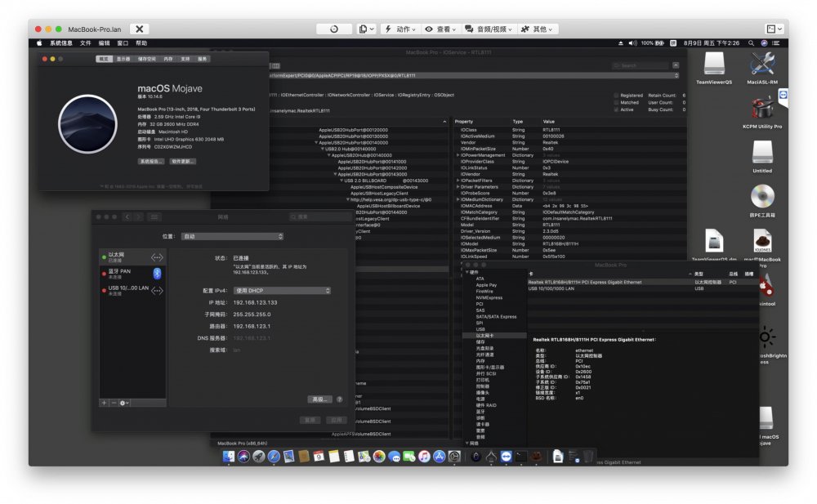Select the Realtek RTL8168H/8111H PCI Express Gigabit Ethernet row
817x504 pixels.
[x=643, y=282]
